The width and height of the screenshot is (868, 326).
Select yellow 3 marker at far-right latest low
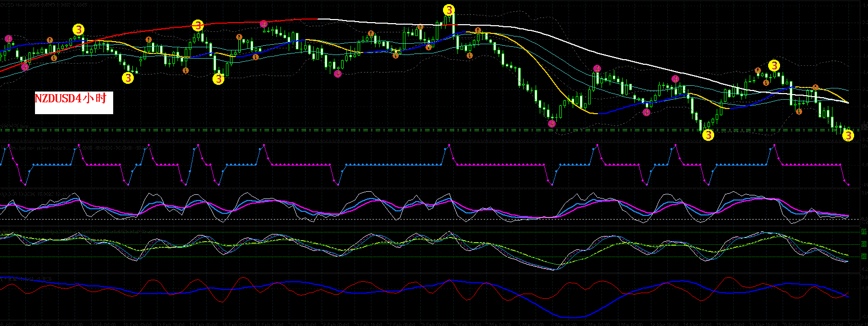tap(848, 136)
